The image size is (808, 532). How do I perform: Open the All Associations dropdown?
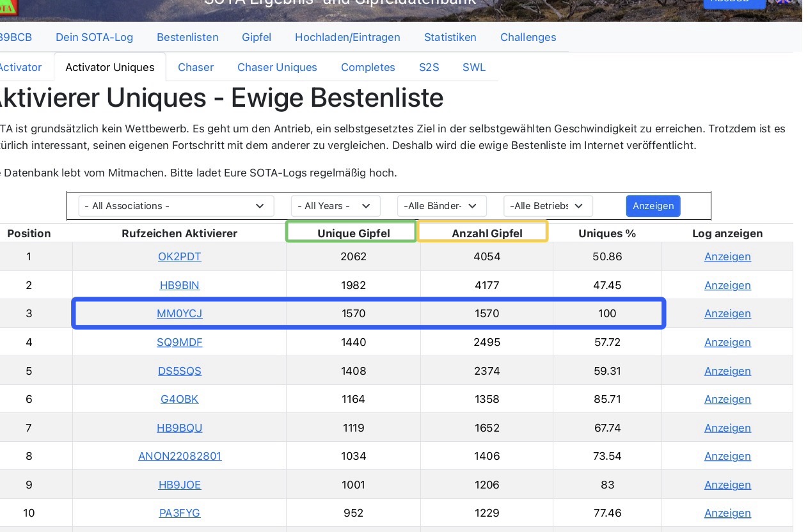point(176,206)
